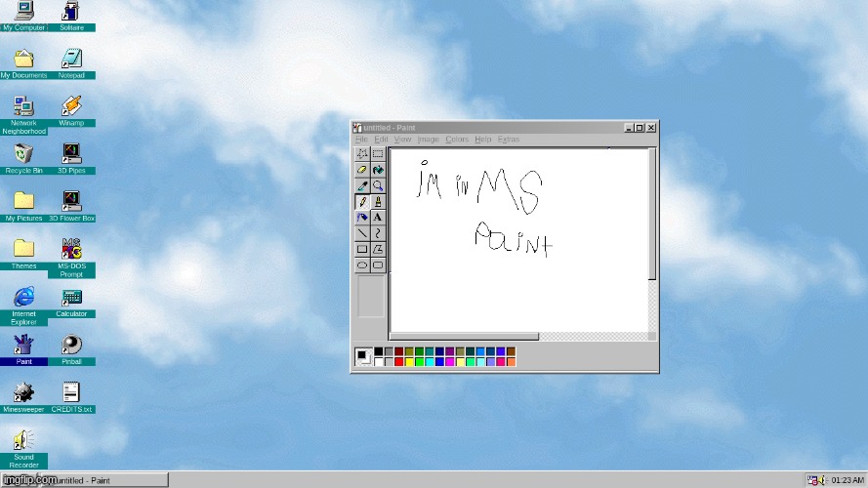Screen dimensions: 868x488
Task: Select the Themes folder icon
Action: pos(23,254)
